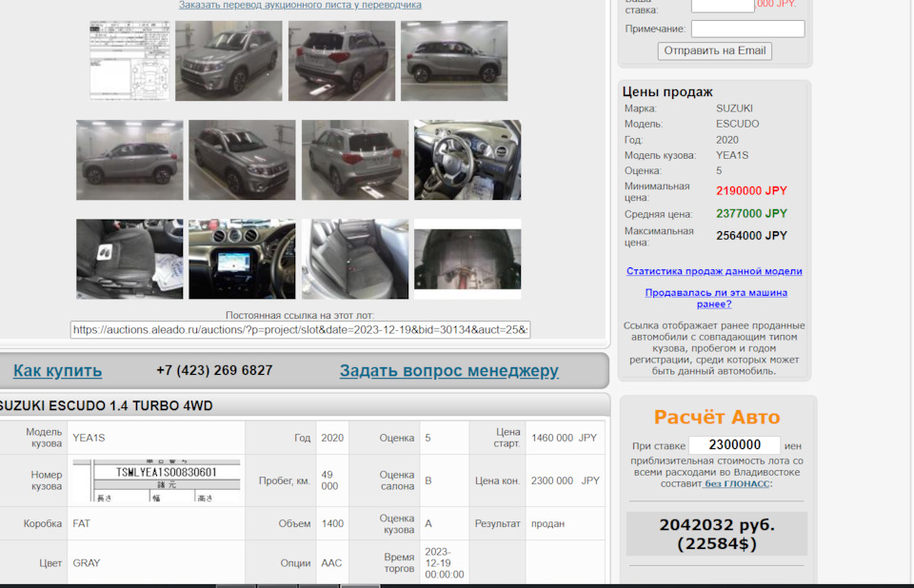Click the heading 'SUZUKI ESCUDO 1.4 TURBO 4WD'
Image resolution: width=914 pixels, height=588 pixels.
[x=107, y=405]
